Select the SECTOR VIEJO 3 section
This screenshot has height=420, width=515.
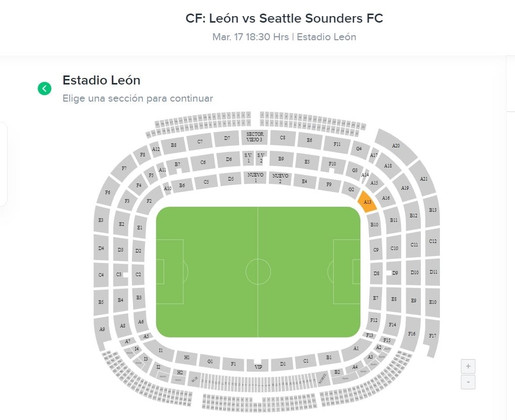click(255, 137)
